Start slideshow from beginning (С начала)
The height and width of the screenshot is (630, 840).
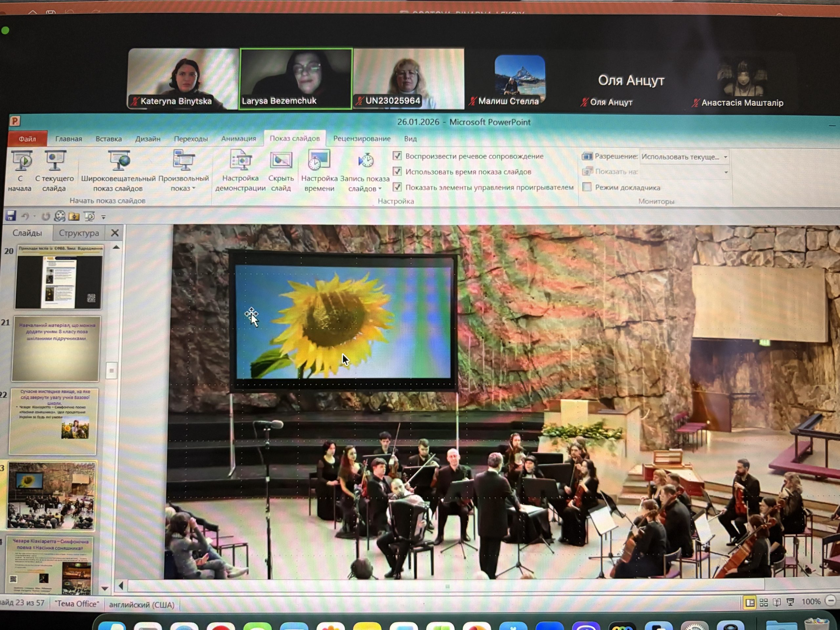coord(21,161)
